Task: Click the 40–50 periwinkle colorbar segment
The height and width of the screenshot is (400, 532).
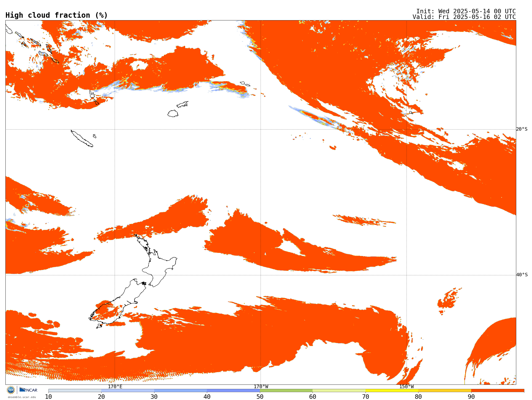Action: tap(233, 391)
